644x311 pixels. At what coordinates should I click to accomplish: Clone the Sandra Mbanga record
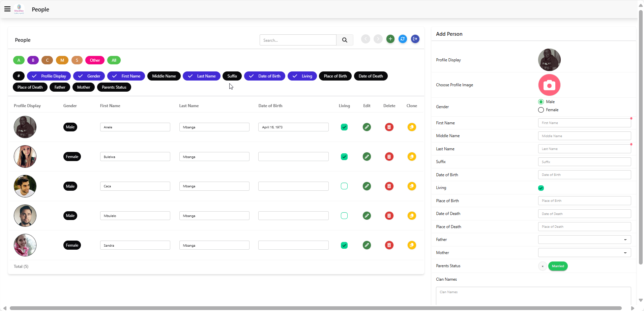click(412, 245)
